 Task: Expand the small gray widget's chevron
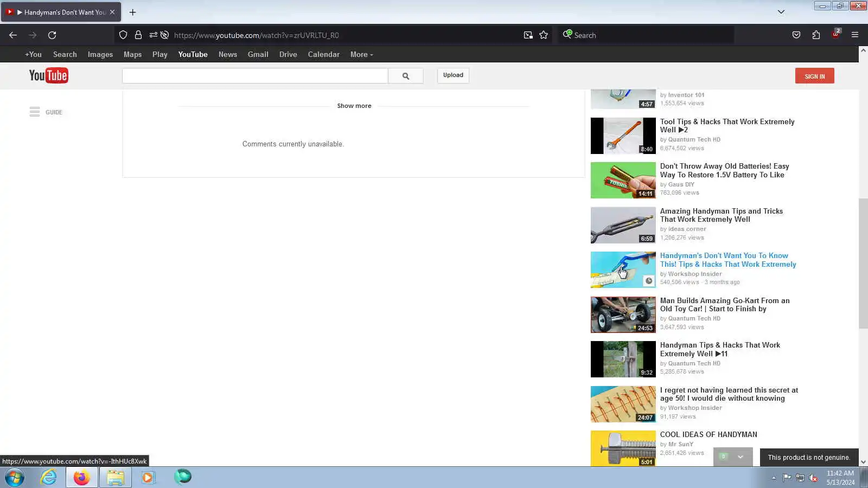[741, 457]
